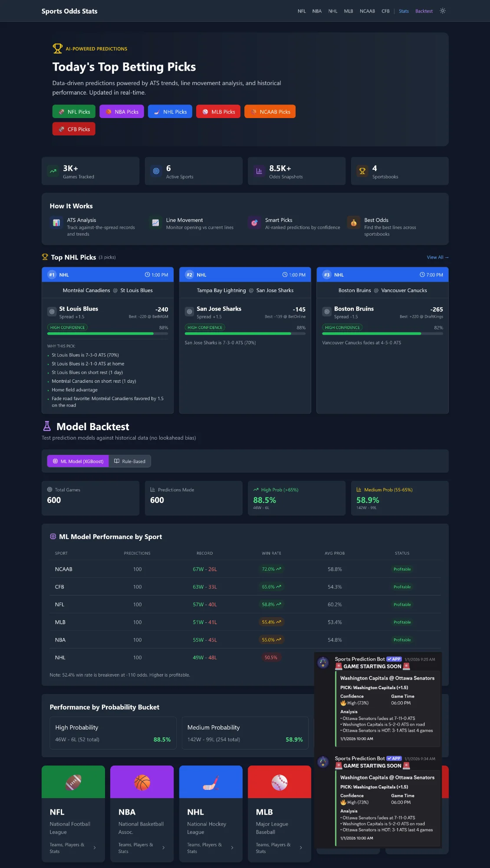Viewport: 490px width, 868px height.
Task: Click the trophy icon next to Top NHL Picks
Action: click(x=45, y=257)
